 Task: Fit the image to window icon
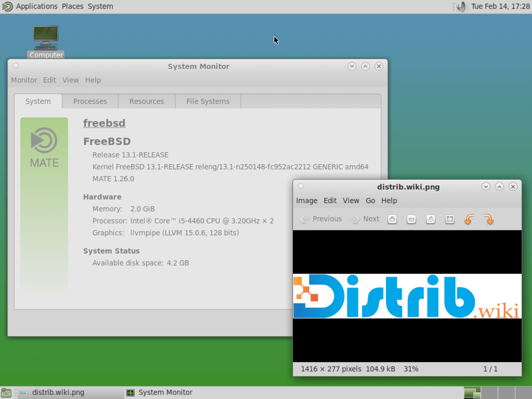pos(450,219)
